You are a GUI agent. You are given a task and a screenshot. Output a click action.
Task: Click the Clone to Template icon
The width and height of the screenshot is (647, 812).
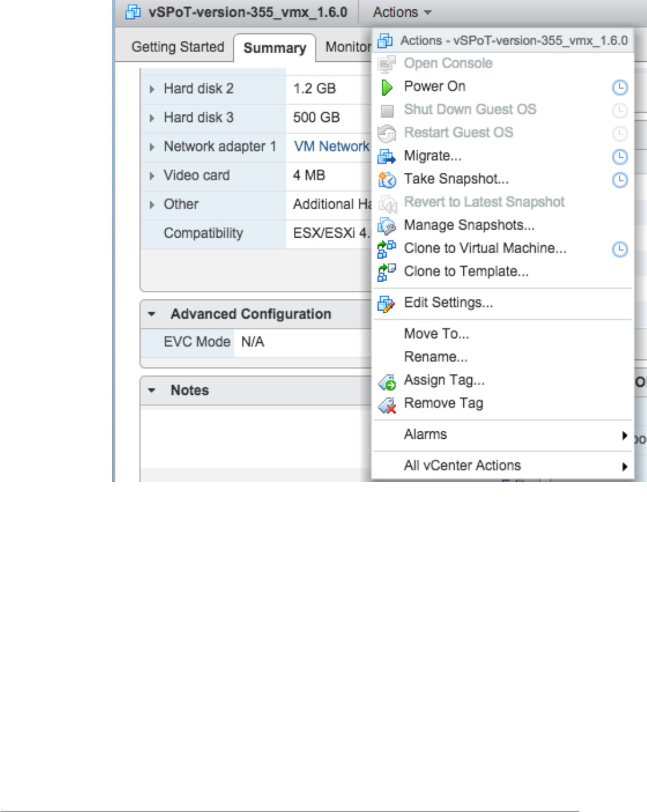387,272
